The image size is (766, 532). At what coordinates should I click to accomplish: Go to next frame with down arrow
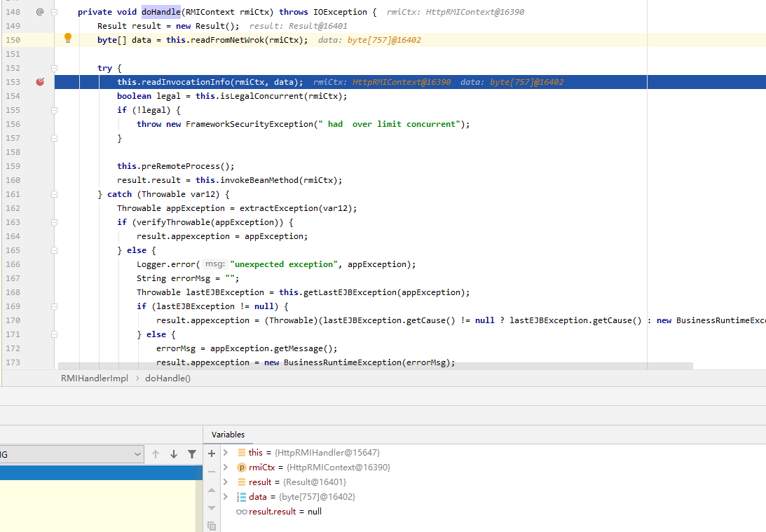click(174, 454)
